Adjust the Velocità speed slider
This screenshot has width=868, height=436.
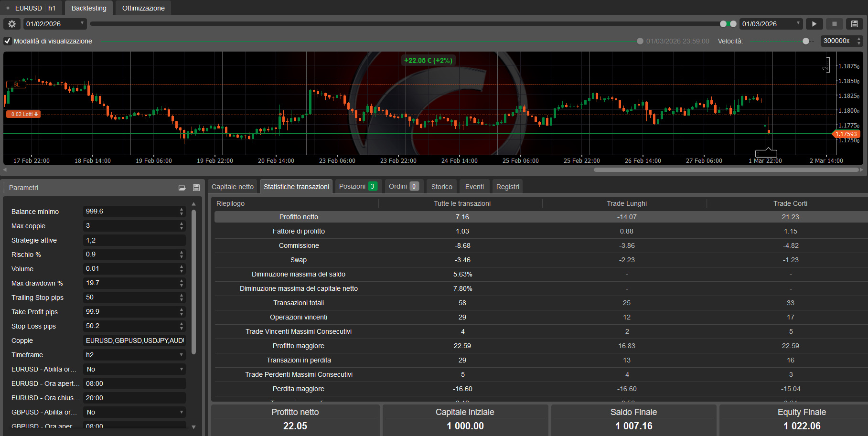807,41
